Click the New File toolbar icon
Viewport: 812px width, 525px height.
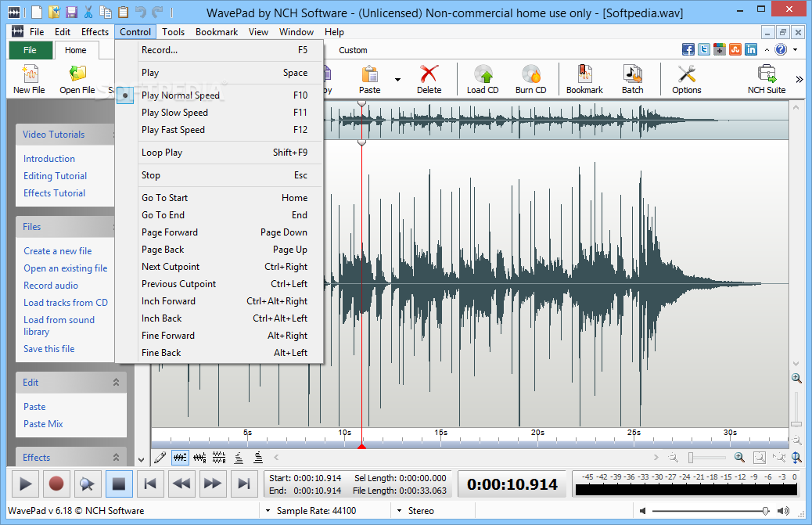coord(30,79)
